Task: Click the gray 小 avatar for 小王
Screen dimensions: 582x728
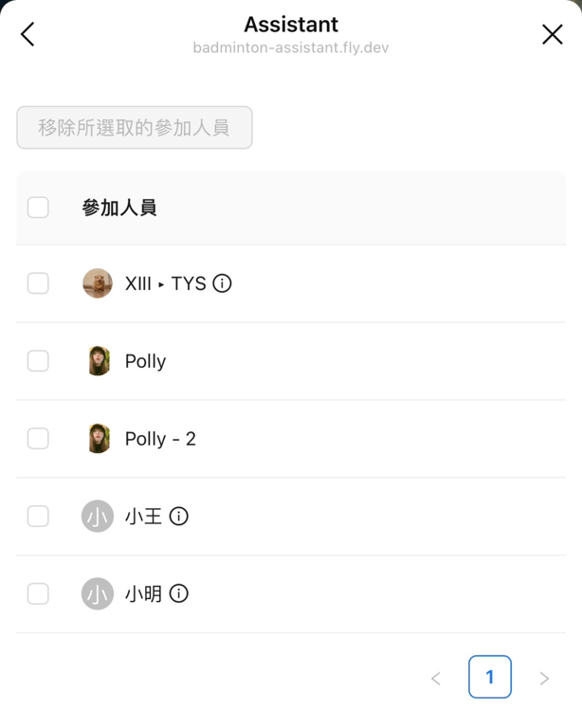Action: [98, 517]
